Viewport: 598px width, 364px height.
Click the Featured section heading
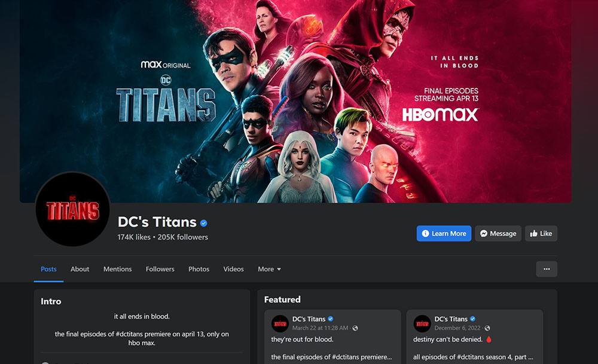coord(282,299)
